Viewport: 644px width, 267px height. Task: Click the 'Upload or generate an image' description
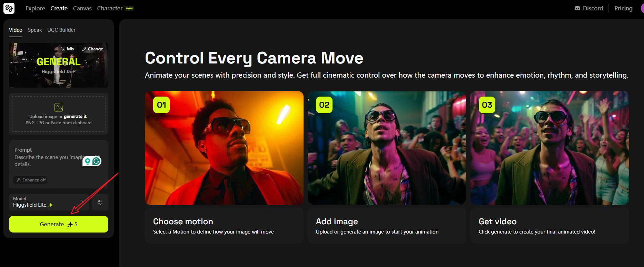click(x=377, y=232)
